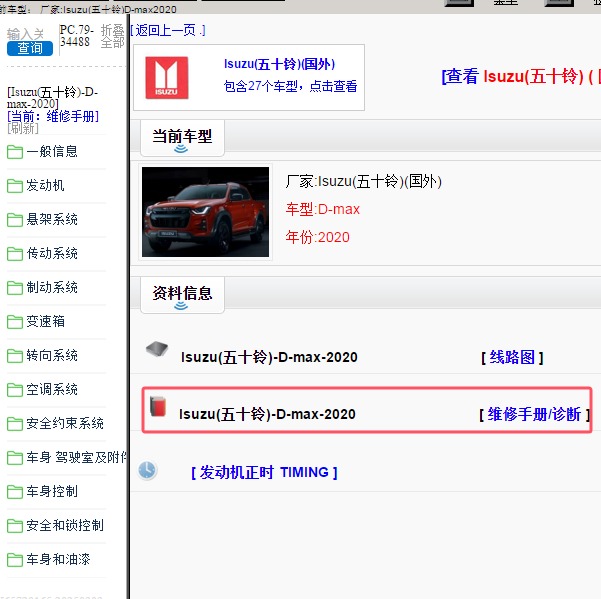This screenshot has height=599, width=601.
Task: Open the 变速箱 tree item
Action: [x=45, y=322]
